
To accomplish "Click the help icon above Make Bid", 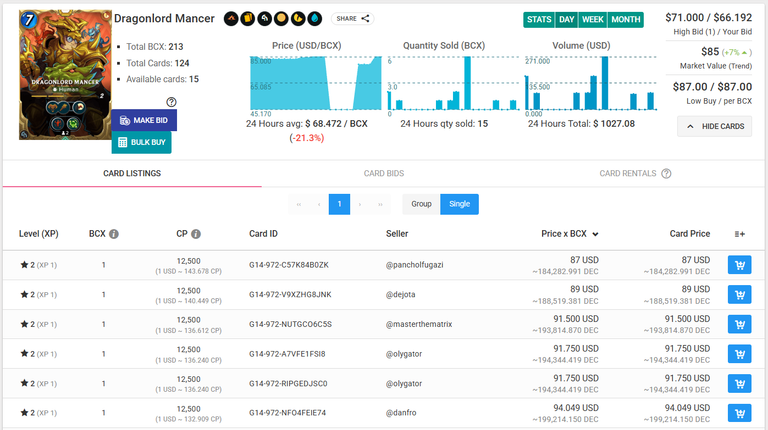I will [x=171, y=102].
